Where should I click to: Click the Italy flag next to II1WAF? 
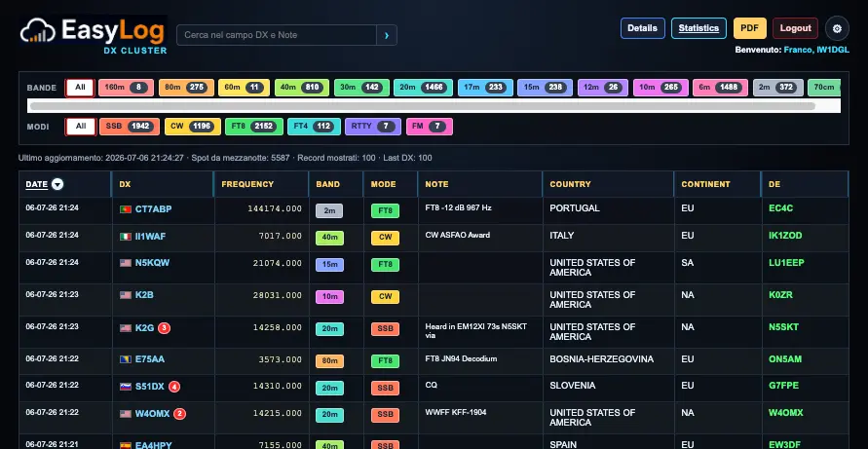coord(126,237)
